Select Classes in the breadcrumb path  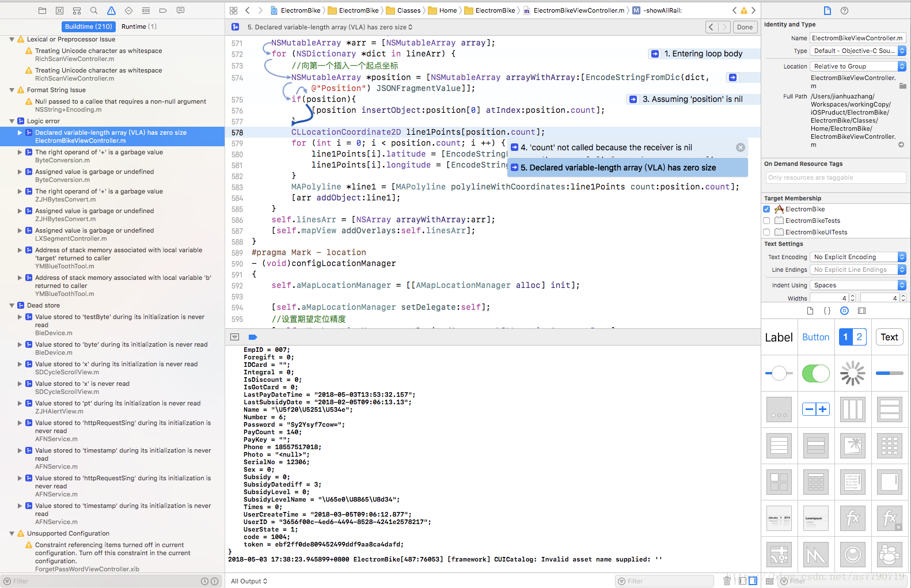click(x=404, y=10)
